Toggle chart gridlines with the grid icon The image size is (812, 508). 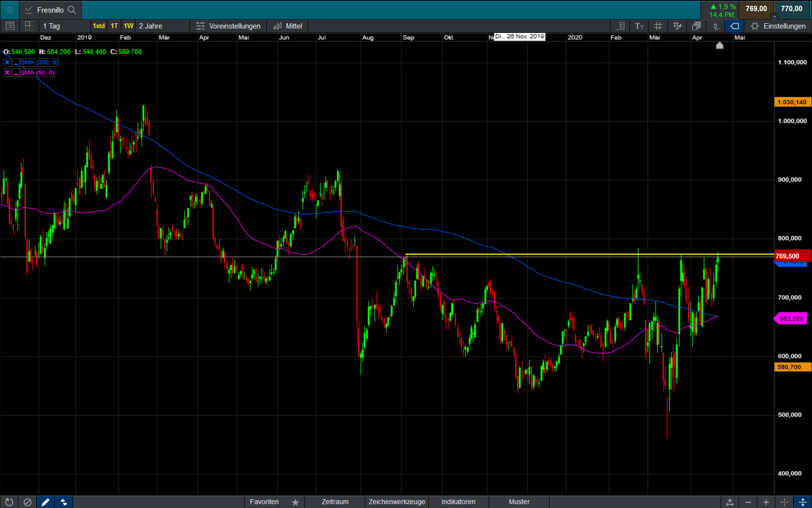point(658,26)
